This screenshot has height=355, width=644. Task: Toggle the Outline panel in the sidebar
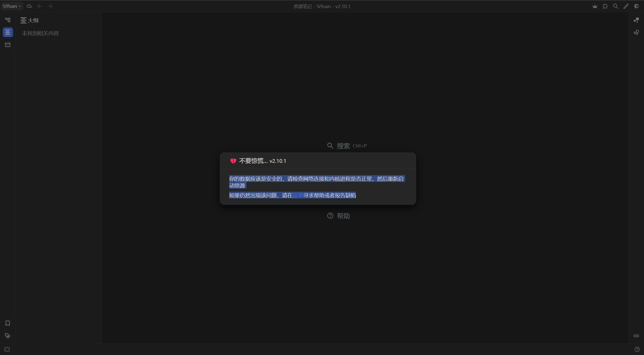(x=8, y=32)
